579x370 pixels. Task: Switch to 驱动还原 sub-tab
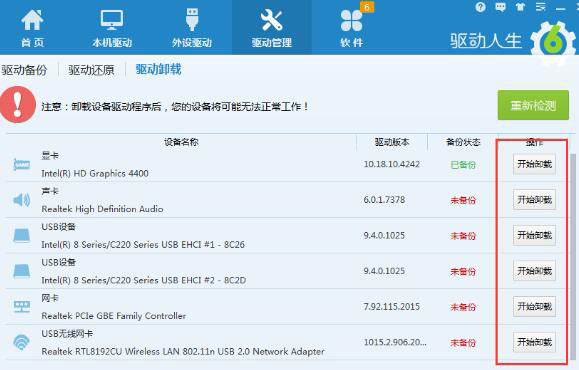pyautogui.click(x=91, y=70)
